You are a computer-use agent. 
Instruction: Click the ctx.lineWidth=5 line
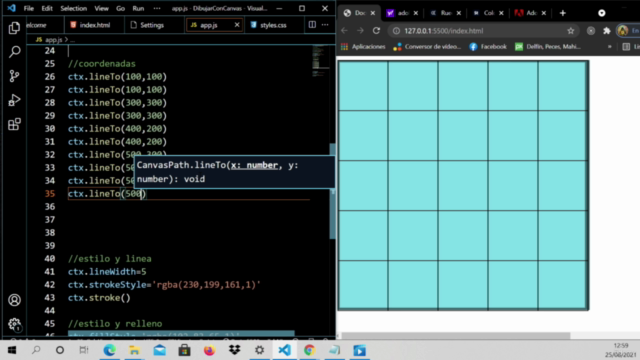tap(107, 272)
